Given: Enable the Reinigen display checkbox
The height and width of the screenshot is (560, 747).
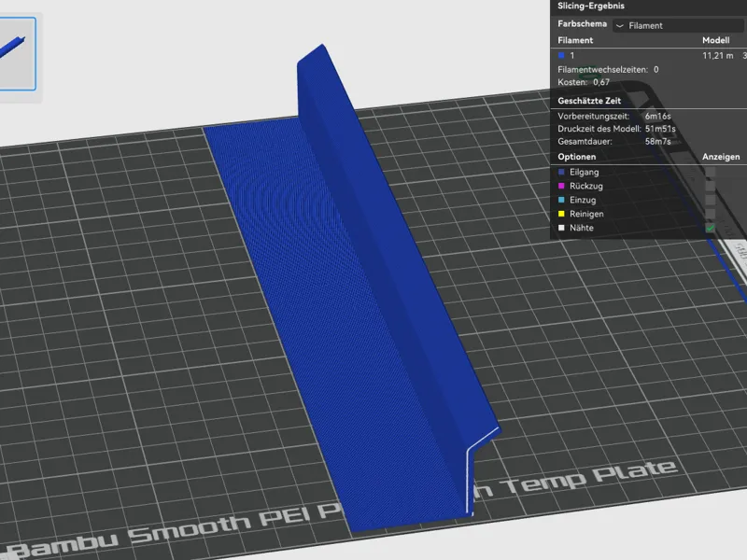Looking at the screenshot, I should [710, 214].
